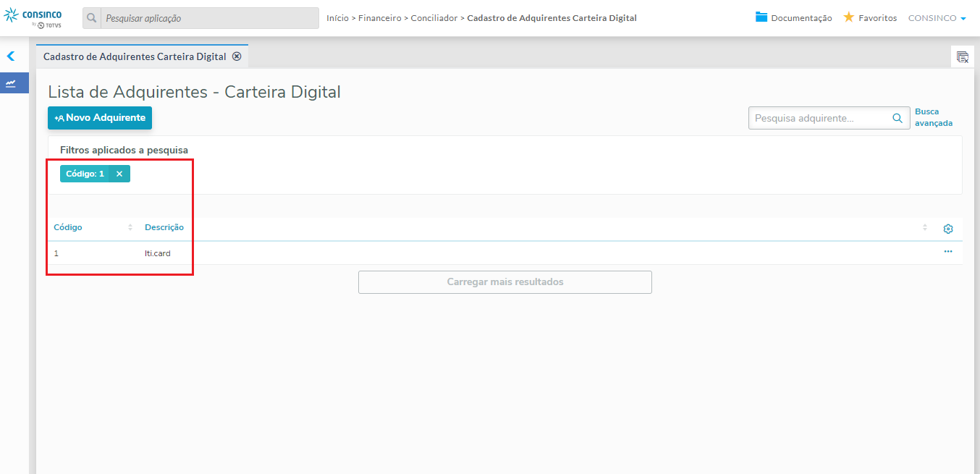Expand the CONSINCO user dropdown
Viewport: 980px width, 474px height.
point(937,18)
